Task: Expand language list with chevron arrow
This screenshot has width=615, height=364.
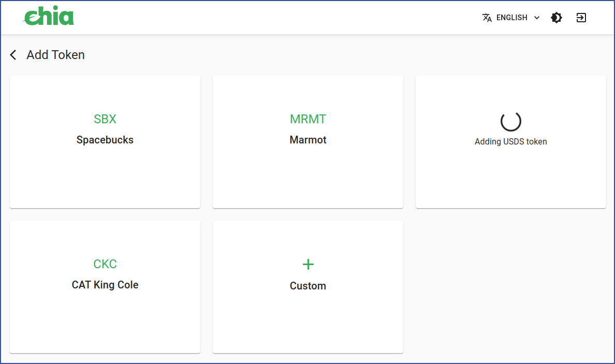Action: pos(537,18)
